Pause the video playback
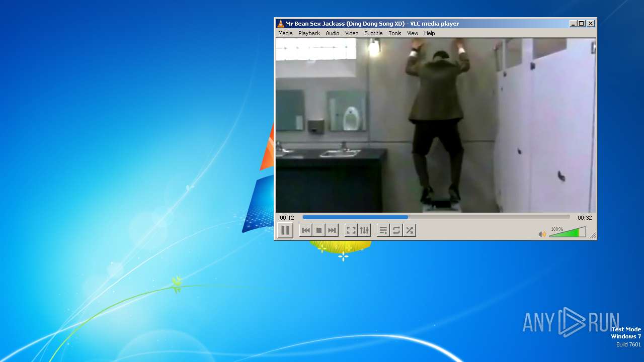 point(285,230)
